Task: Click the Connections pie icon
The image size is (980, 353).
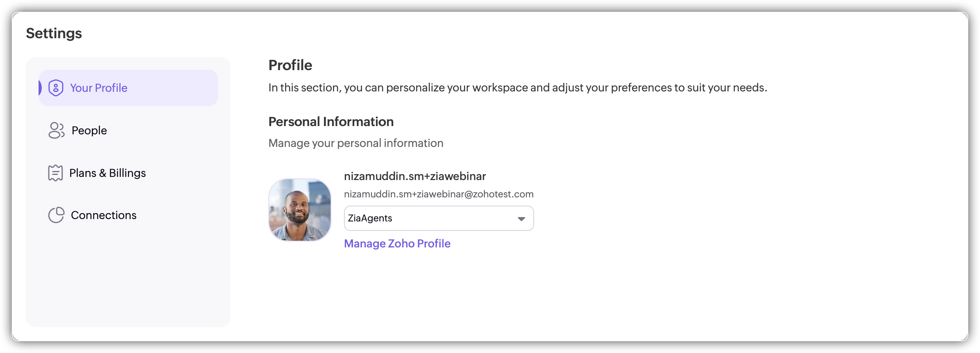Action: (56, 215)
